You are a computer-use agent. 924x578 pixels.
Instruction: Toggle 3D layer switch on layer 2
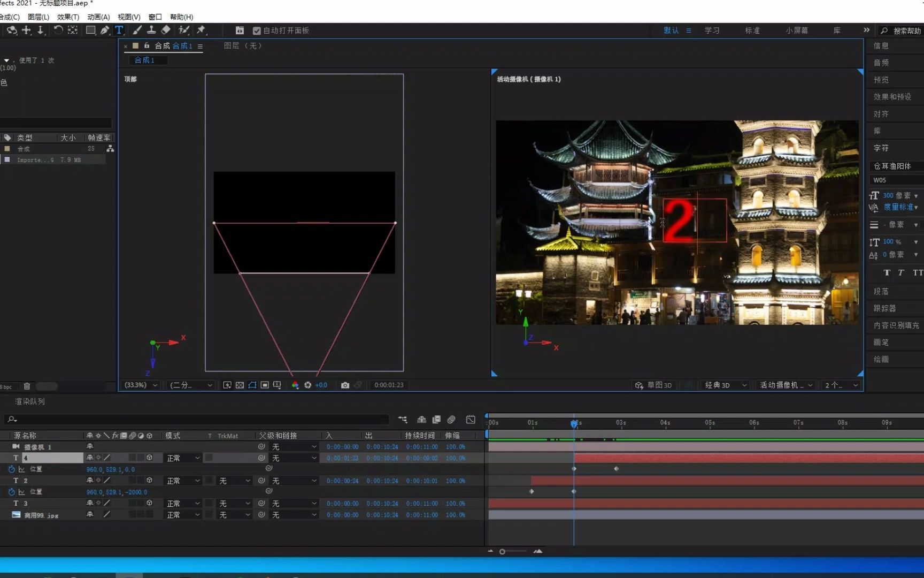(149, 481)
